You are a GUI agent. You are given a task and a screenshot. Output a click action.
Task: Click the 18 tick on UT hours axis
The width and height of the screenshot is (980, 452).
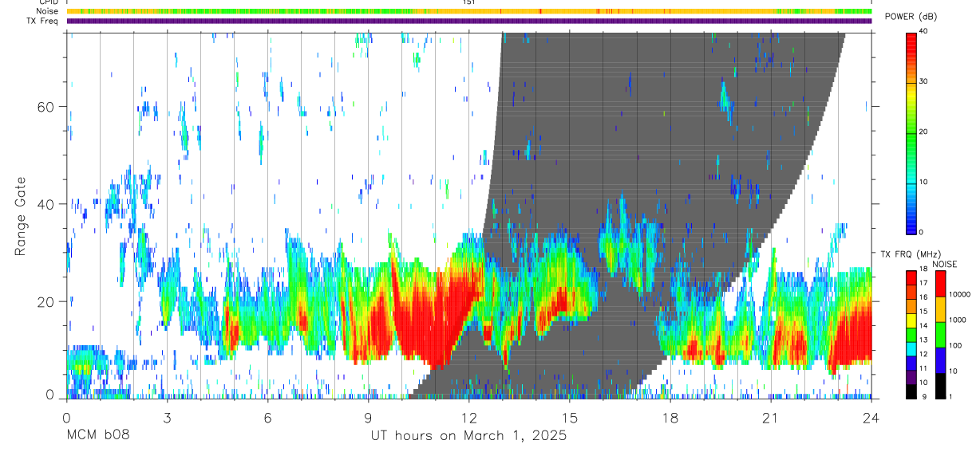tap(670, 418)
